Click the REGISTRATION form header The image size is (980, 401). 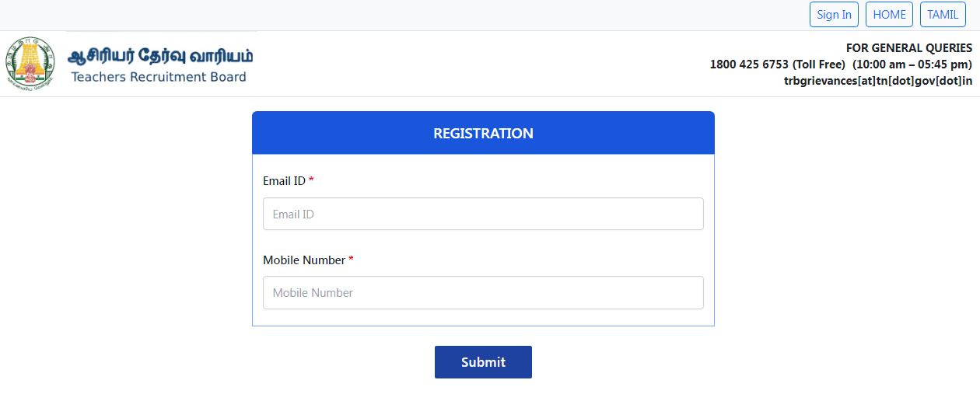click(483, 133)
